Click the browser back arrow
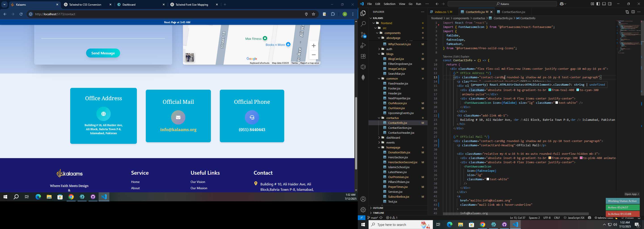644x229 pixels. click(5, 14)
